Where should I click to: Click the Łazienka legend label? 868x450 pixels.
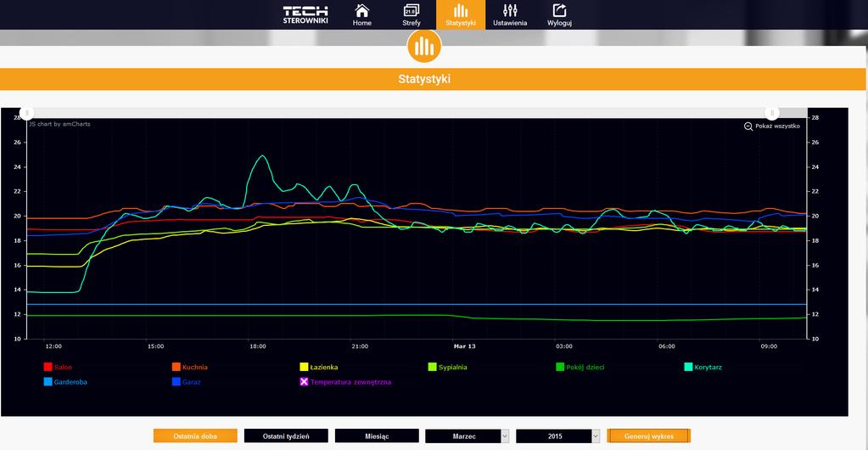pos(324,367)
